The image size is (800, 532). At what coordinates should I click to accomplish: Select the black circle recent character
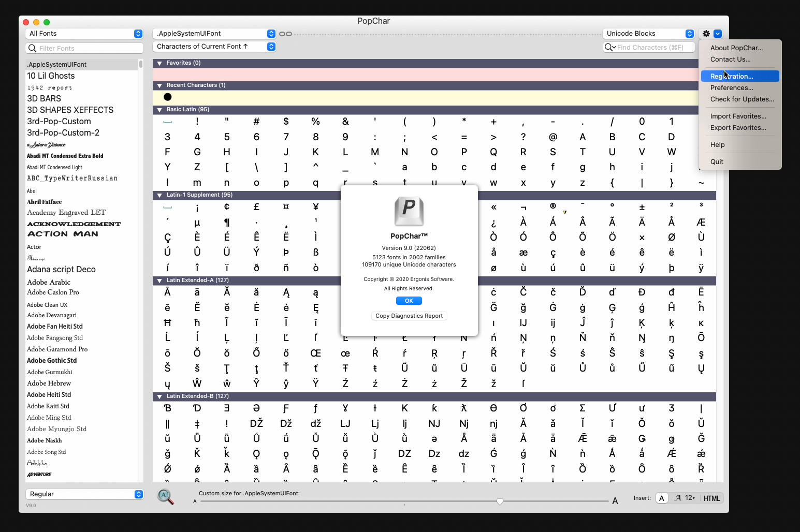168,97
